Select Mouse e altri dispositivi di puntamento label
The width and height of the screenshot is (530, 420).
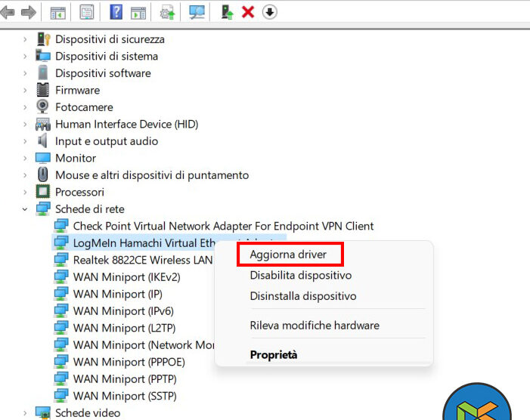[x=152, y=175]
